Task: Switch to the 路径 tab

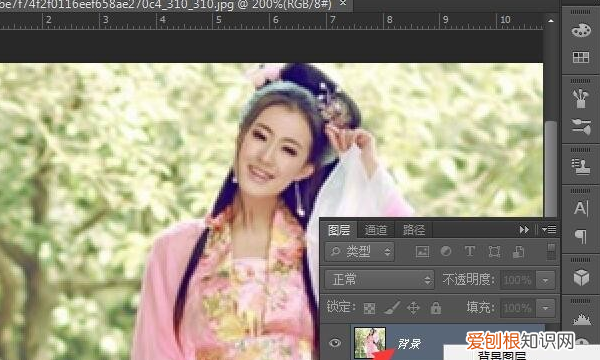Action: (x=414, y=230)
